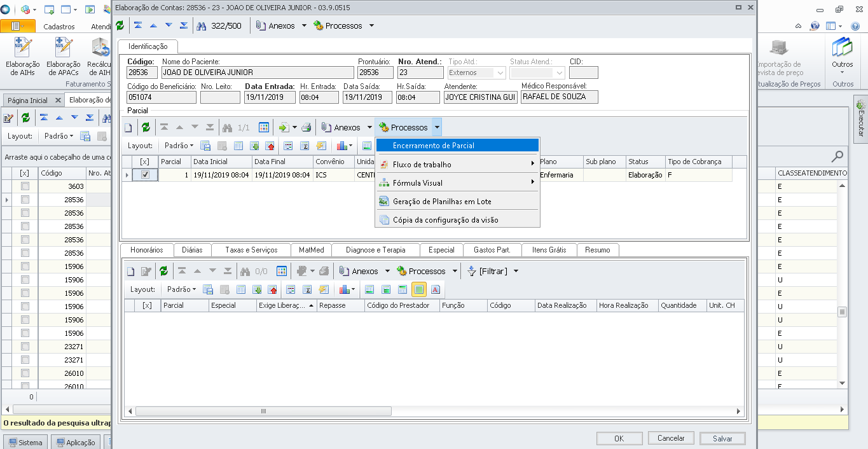This screenshot has height=449, width=868.
Task: Open Fórmula Visual submenu
Action: (457, 183)
